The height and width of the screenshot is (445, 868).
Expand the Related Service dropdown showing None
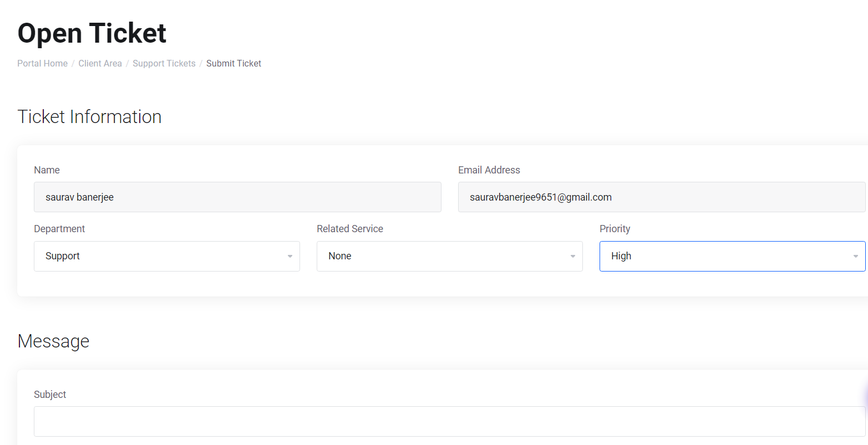[449, 256]
